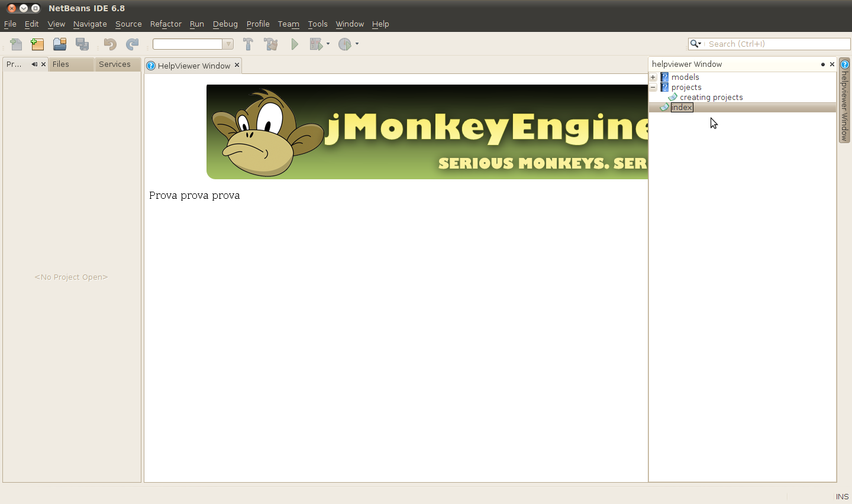The height and width of the screenshot is (504, 852).
Task: Select the 'projects' tree entry
Action: pos(686,87)
